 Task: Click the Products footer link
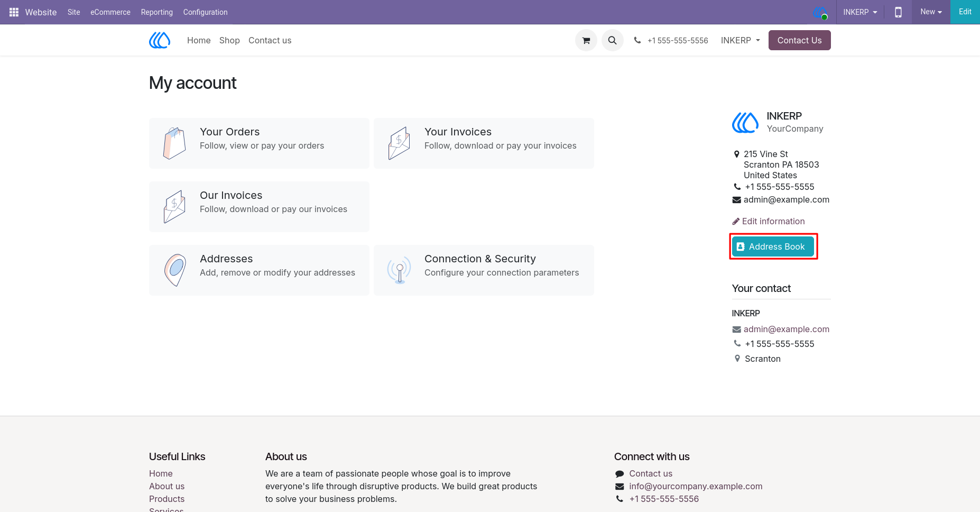click(x=167, y=499)
